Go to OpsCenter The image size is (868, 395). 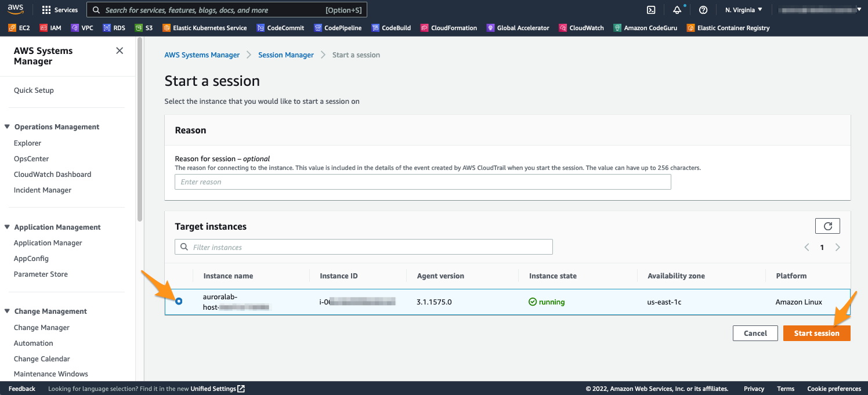pos(31,159)
